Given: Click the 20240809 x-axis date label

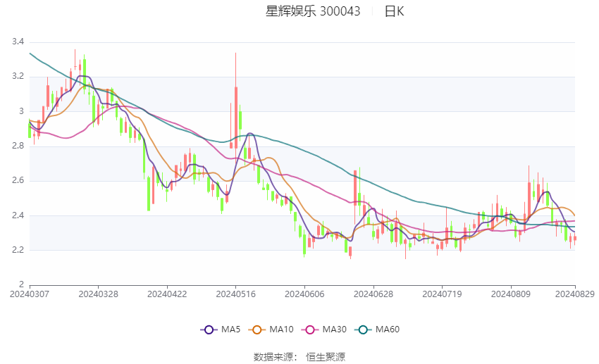Looking at the screenshot, I should (x=511, y=294).
